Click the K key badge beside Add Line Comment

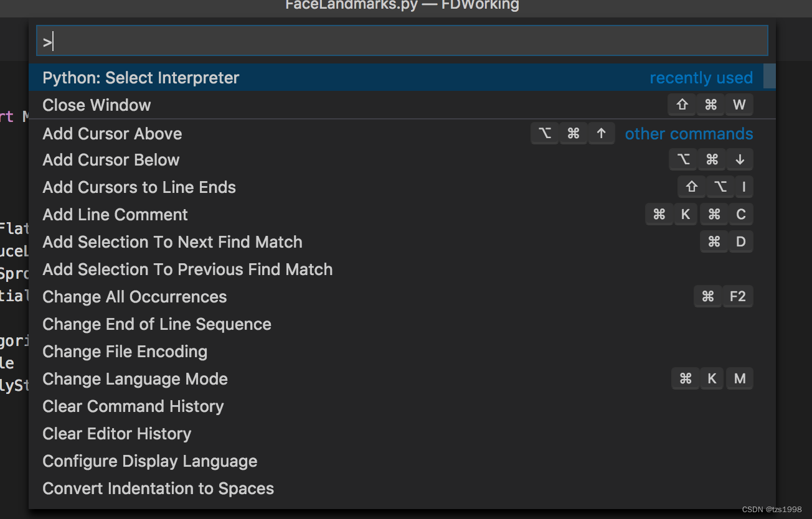tap(685, 214)
